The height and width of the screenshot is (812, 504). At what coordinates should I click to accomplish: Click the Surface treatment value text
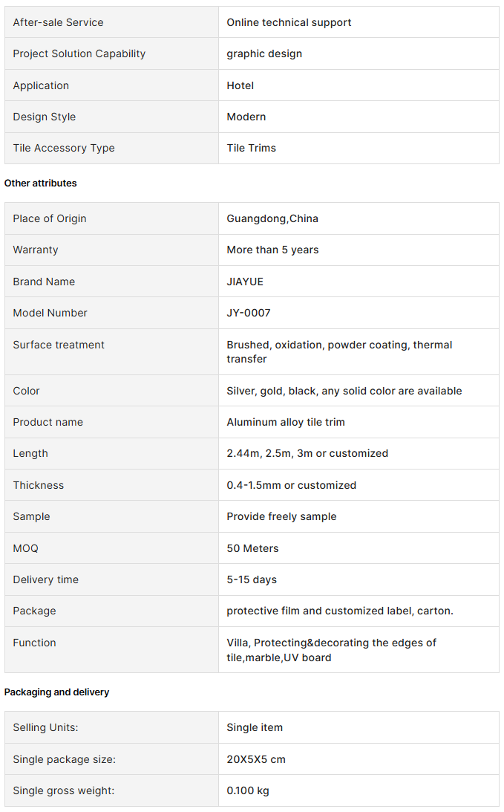pyautogui.click(x=339, y=352)
